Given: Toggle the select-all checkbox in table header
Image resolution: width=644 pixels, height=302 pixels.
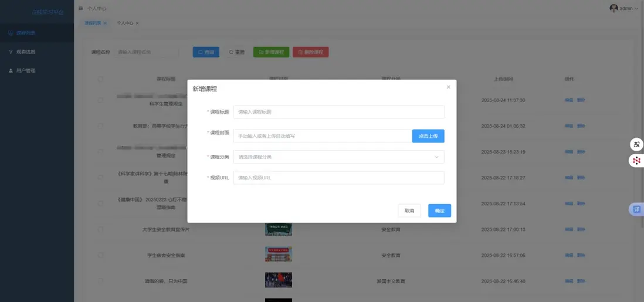Looking at the screenshot, I should pos(100,79).
